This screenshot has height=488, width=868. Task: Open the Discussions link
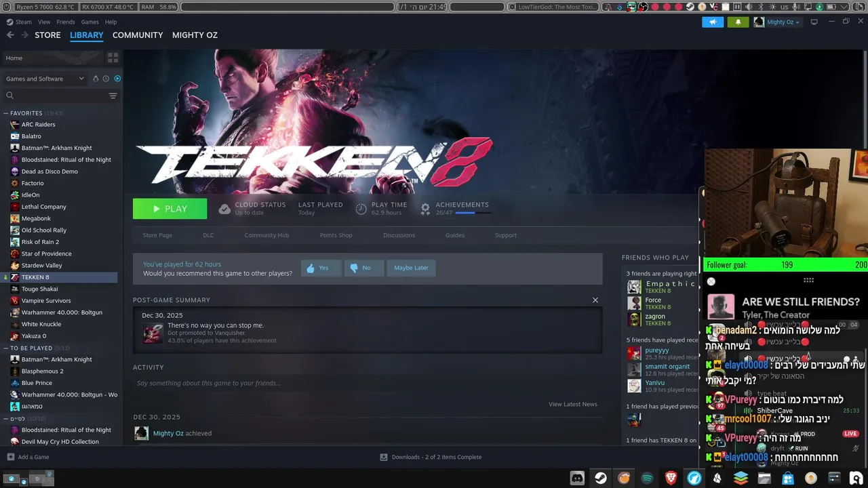399,235
